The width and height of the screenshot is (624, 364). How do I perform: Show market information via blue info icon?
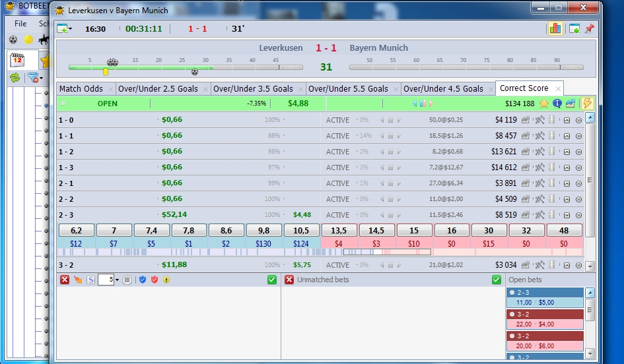557,104
